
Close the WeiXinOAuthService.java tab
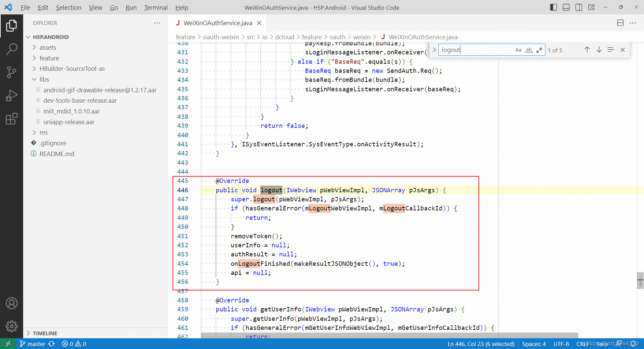259,23
